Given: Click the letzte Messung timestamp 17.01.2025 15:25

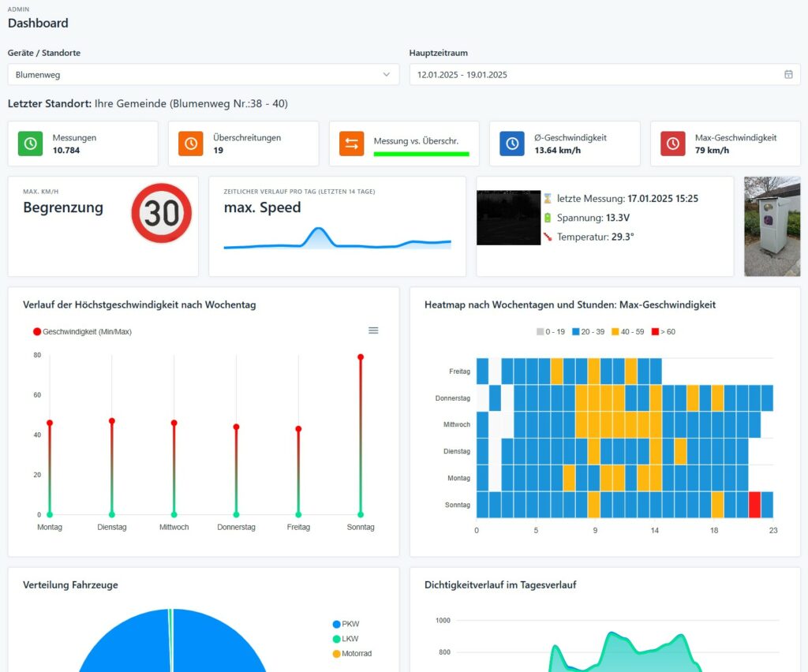Looking at the screenshot, I should [x=663, y=198].
